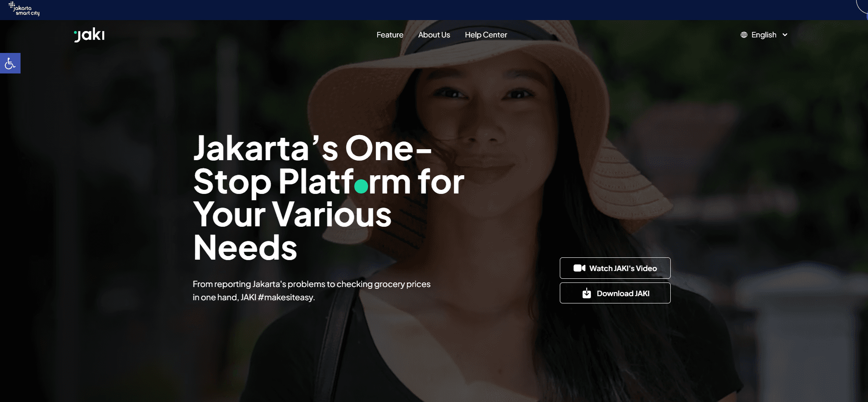Click the Jakarta Smart City logo
868x402 pixels.
[x=24, y=9]
